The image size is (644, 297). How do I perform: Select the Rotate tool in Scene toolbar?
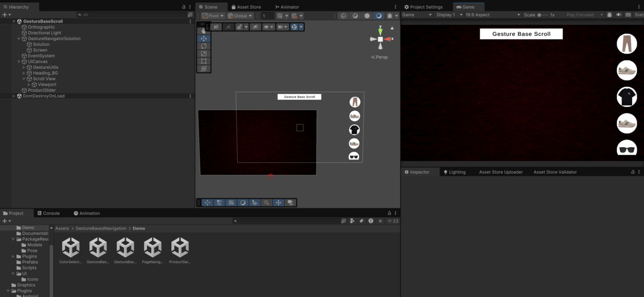pos(203,46)
